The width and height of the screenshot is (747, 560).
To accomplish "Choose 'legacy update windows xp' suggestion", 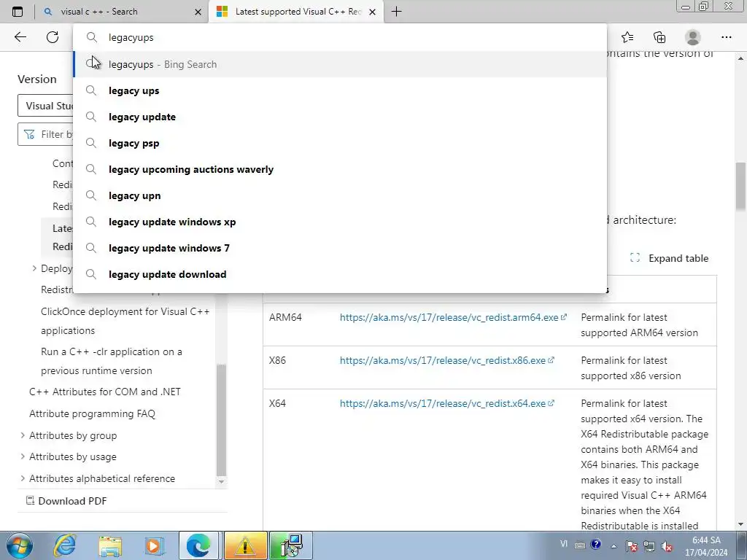I will coord(340,222).
